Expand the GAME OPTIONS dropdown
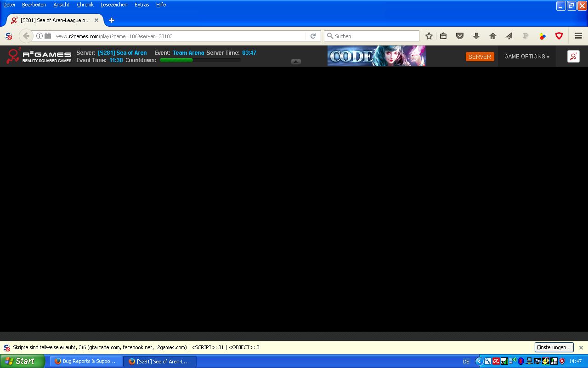 (526, 57)
